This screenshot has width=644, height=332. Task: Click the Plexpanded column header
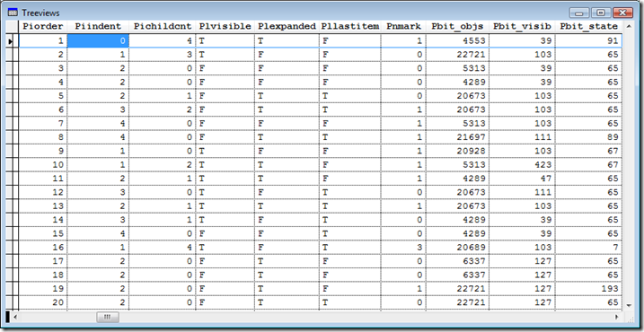pyautogui.click(x=287, y=27)
